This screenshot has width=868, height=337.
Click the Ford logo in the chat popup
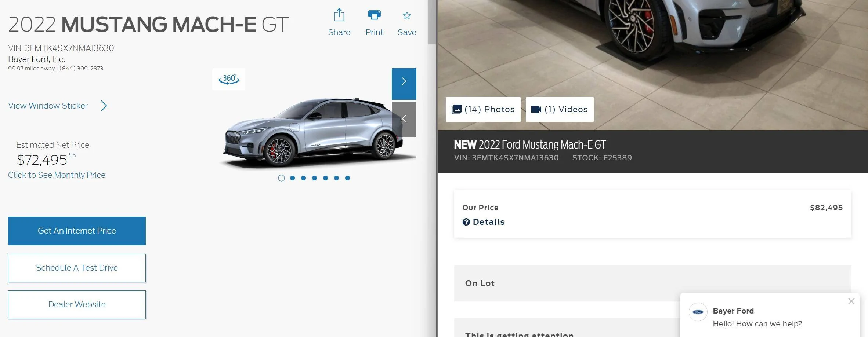tap(698, 312)
